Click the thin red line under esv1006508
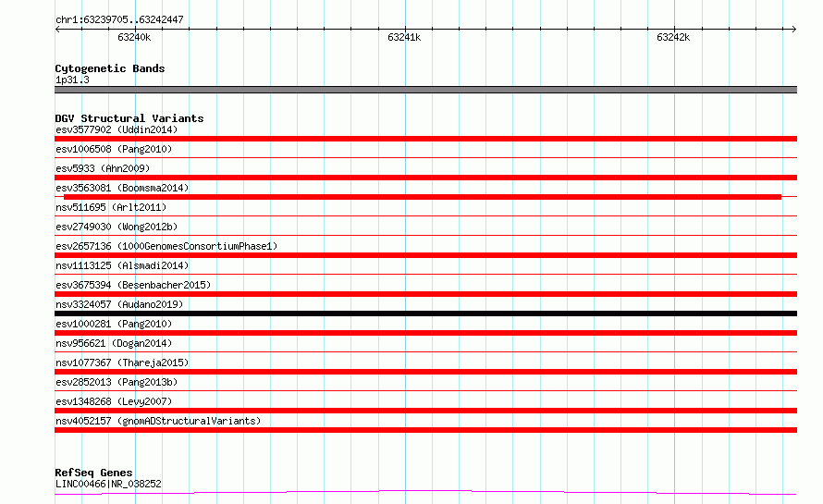 (x=425, y=157)
